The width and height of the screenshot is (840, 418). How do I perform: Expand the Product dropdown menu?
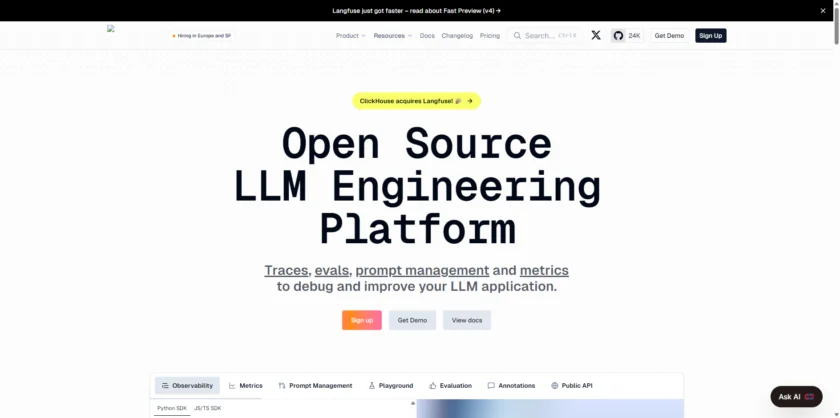tap(350, 35)
